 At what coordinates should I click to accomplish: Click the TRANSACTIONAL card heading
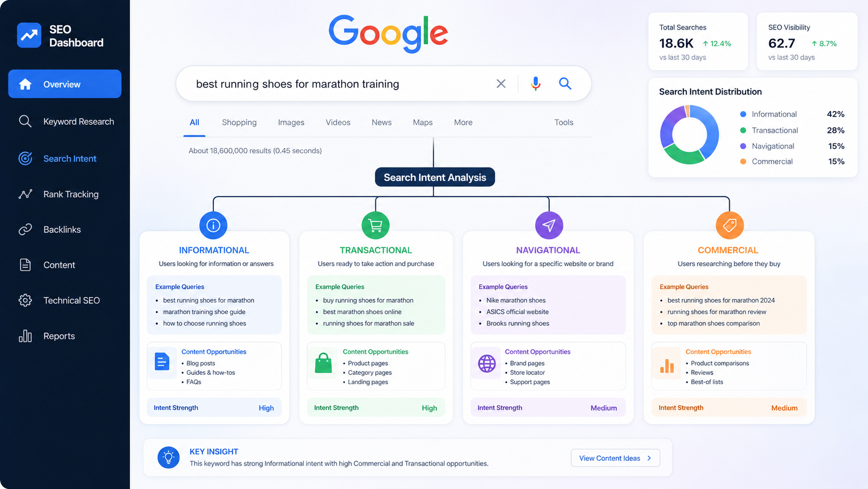[376, 250]
